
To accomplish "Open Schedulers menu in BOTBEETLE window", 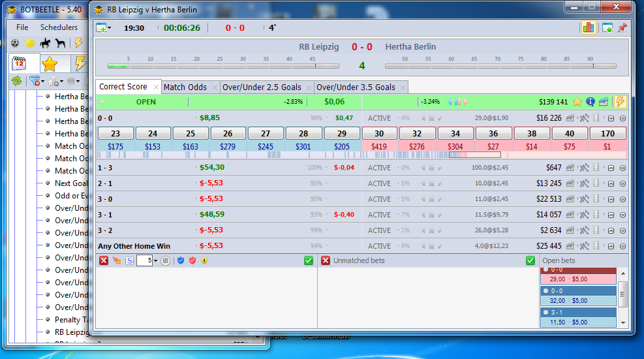I will [59, 27].
